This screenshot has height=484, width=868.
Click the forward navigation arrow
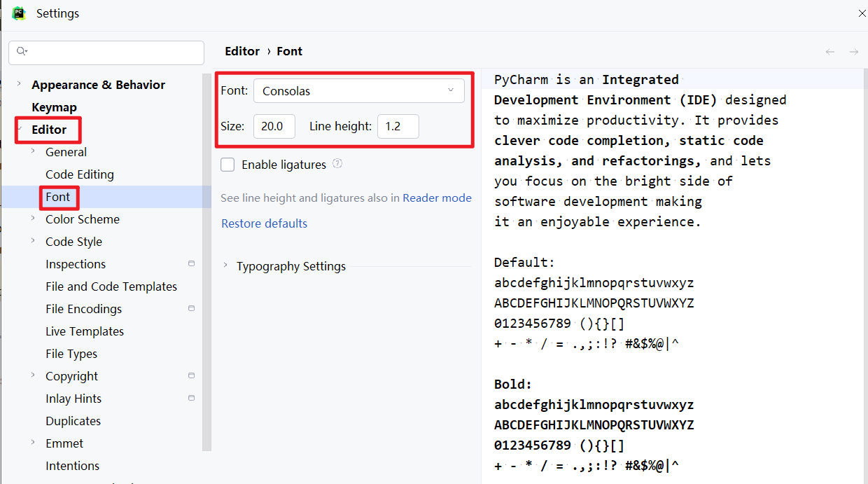[854, 51]
